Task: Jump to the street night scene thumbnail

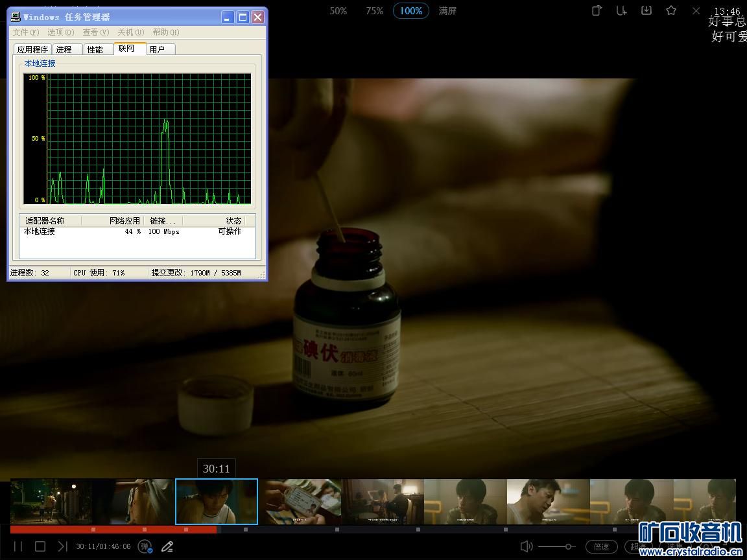Action: [51, 502]
